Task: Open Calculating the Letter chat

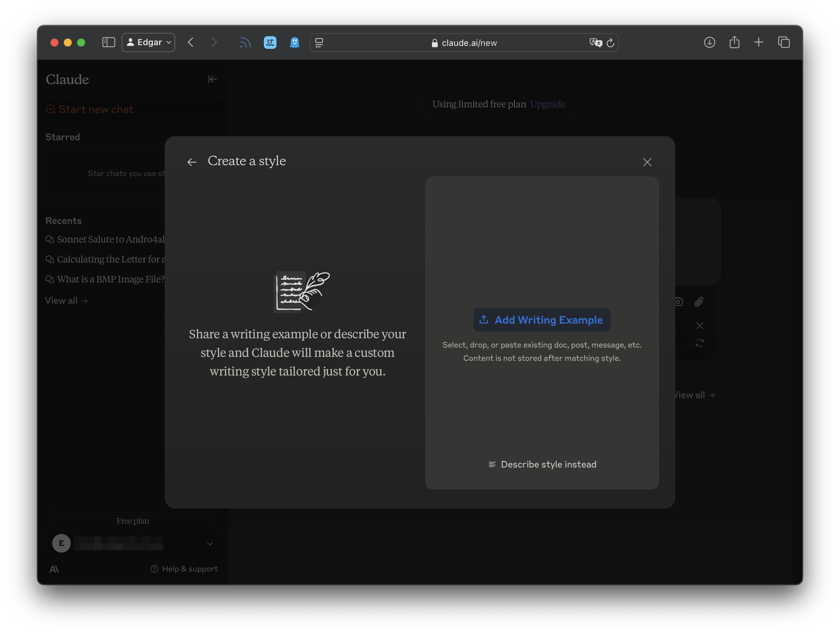Action: tap(105, 259)
